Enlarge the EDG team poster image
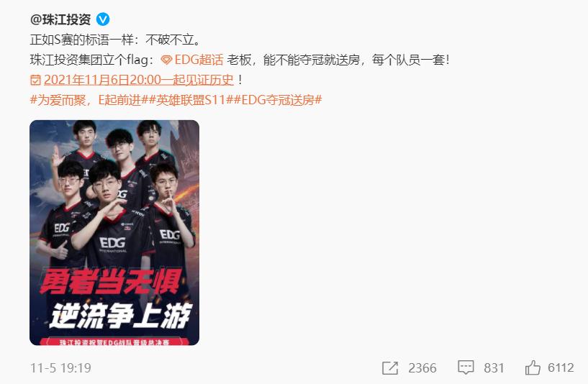588x384 pixels. click(x=114, y=233)
